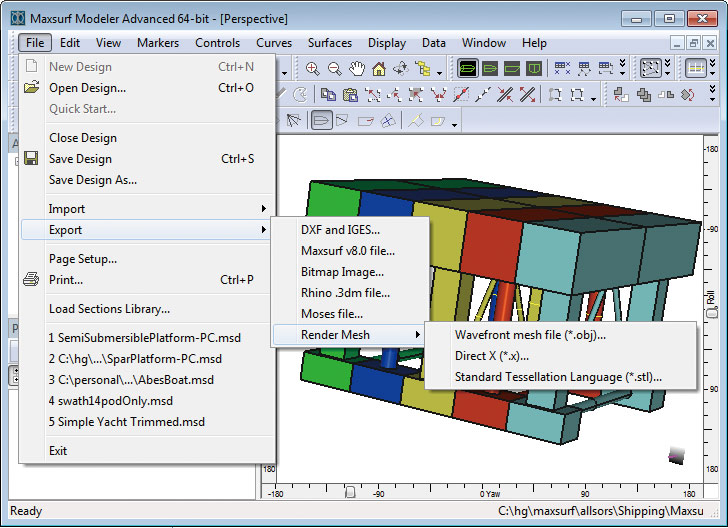Click the Paste toolbar icon
The height and width of the screenshot is (528, 728).
350,95
